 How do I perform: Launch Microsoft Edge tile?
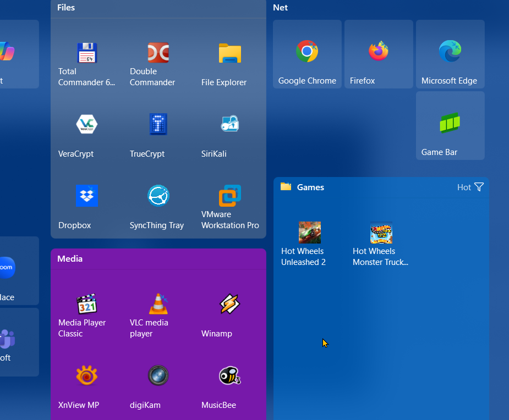pos(450,54)
